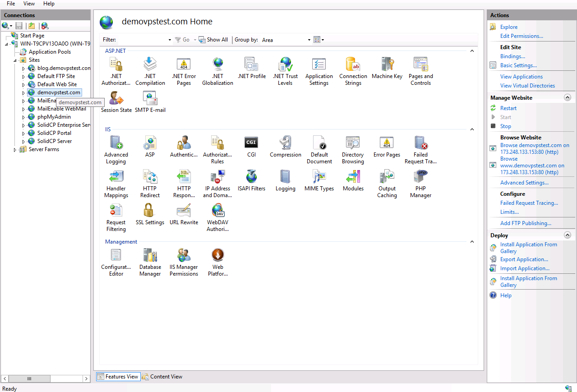Open the view mode dropdown button

click(x=319, y=40)
